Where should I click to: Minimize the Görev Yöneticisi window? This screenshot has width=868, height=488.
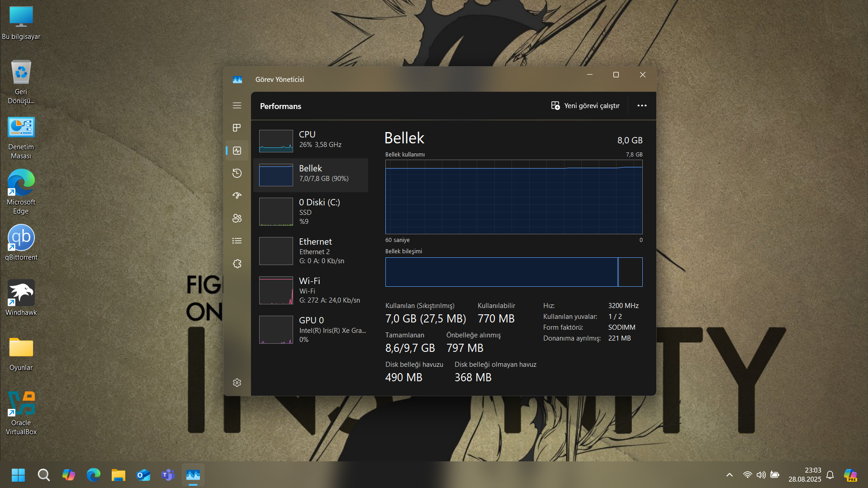pos(590,75)
